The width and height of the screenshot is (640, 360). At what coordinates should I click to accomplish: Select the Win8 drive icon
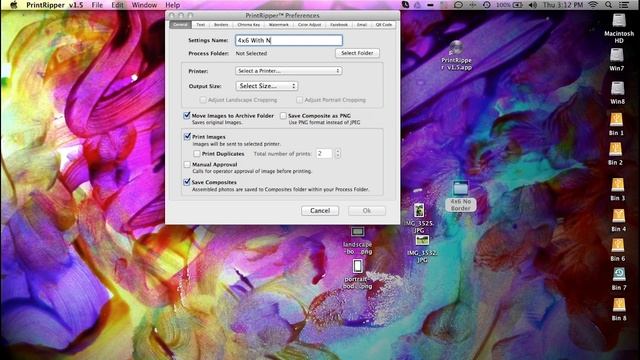click(x=617, y=89)
